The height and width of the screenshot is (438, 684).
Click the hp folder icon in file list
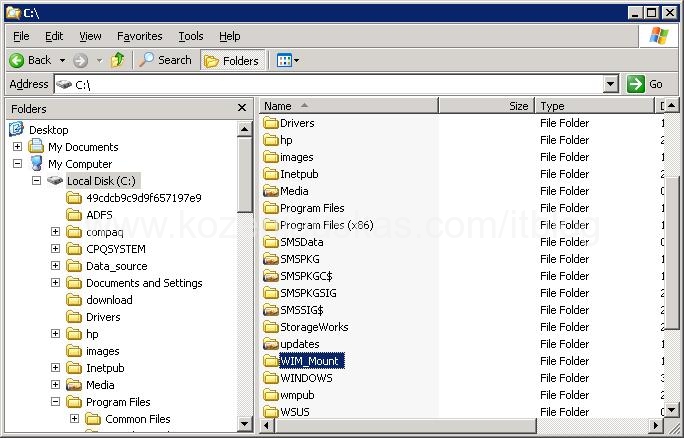(271, 140)
